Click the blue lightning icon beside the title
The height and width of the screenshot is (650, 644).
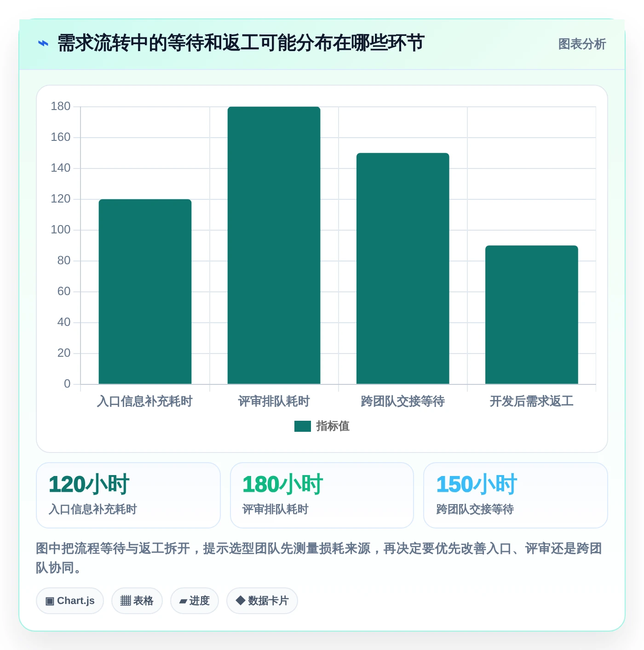pyautogui.click(x=43, y=44)
